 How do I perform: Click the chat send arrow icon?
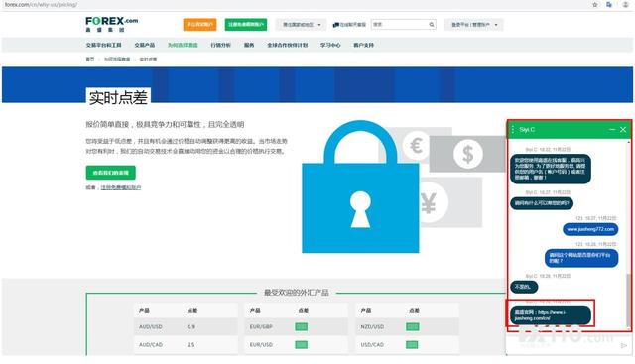[624, 345]
